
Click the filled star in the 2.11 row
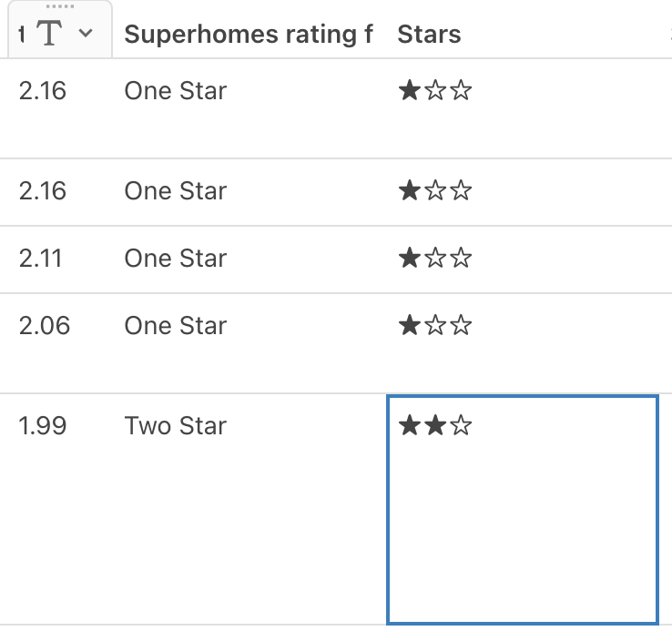409,258
